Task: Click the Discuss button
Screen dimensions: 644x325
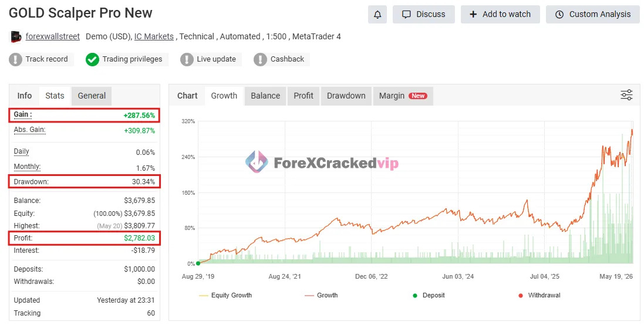Action: tap(423, 14)
